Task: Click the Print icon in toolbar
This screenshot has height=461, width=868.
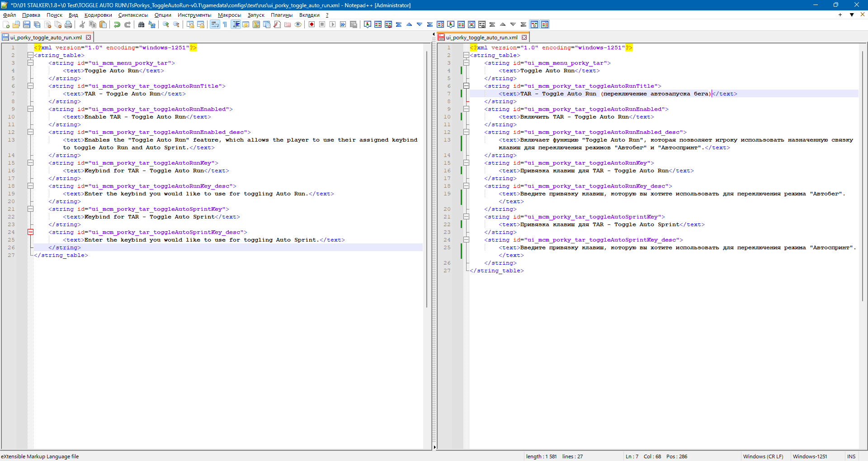Action: click(x=68, y=24)
